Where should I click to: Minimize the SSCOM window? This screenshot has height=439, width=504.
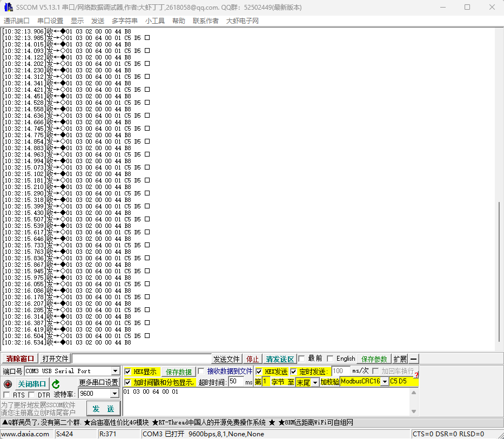click(x=443, y=7)
